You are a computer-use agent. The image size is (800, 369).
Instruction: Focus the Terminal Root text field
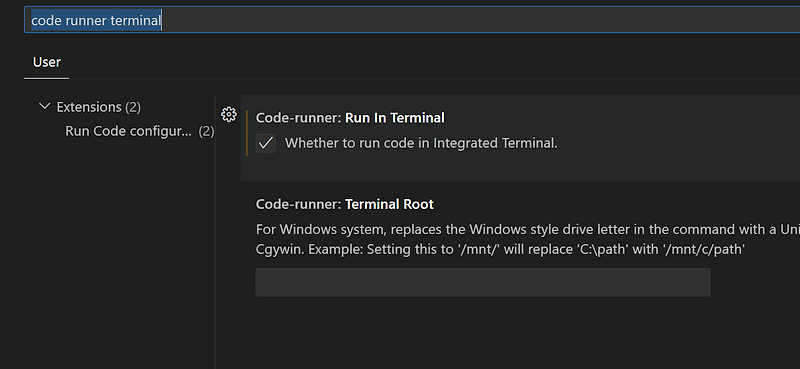click(483, 282)
